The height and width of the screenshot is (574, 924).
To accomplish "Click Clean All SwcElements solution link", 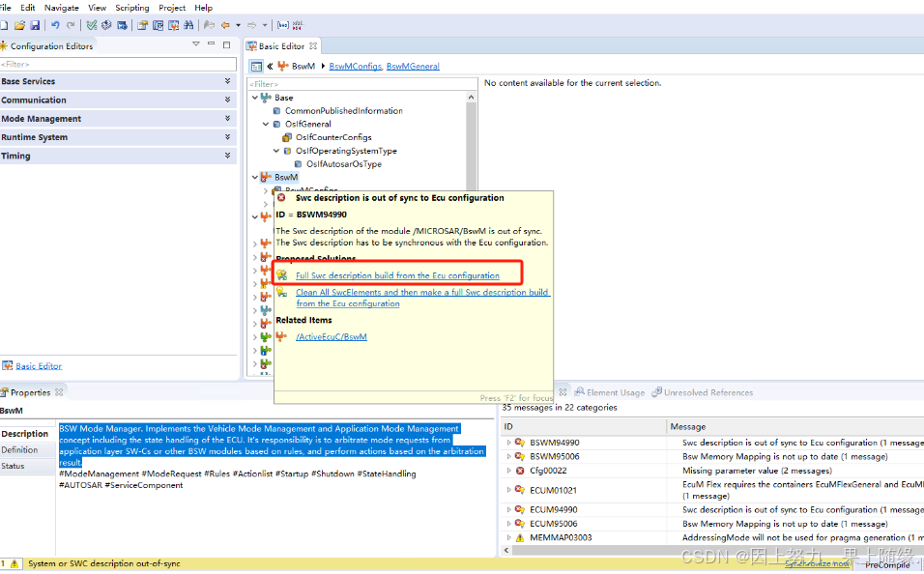I will click(422, 298).
